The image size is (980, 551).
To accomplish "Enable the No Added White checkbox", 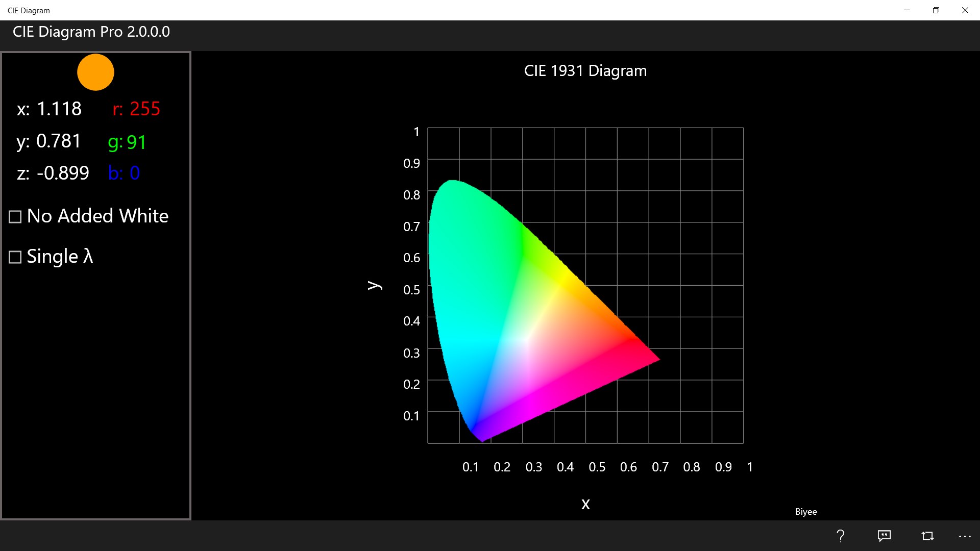I will [x=15, y=217].
